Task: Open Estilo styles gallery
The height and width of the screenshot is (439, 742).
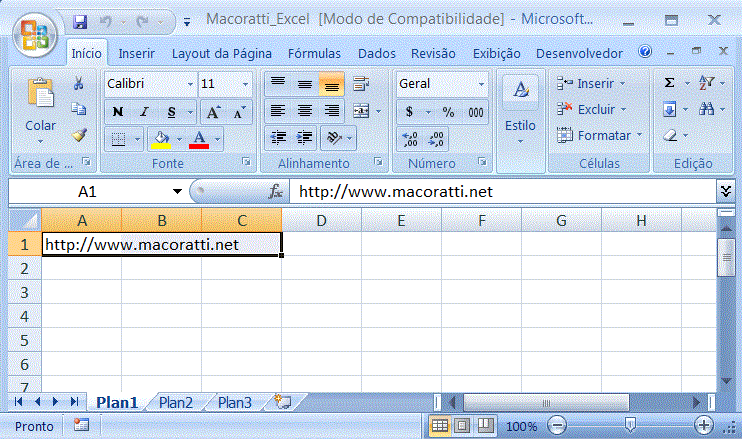Action: tap(520, 110)
